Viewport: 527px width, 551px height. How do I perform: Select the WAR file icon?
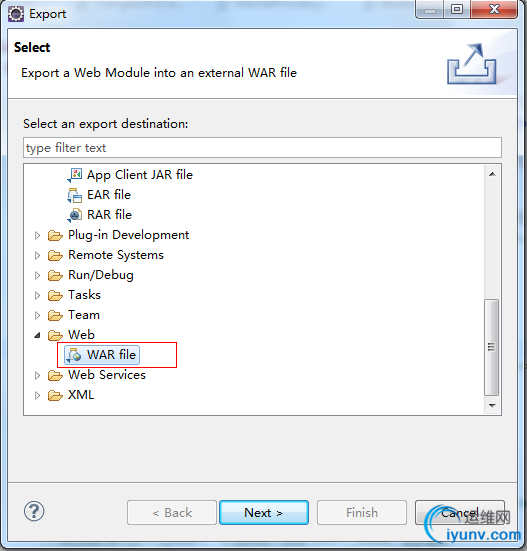coord(74,355)
